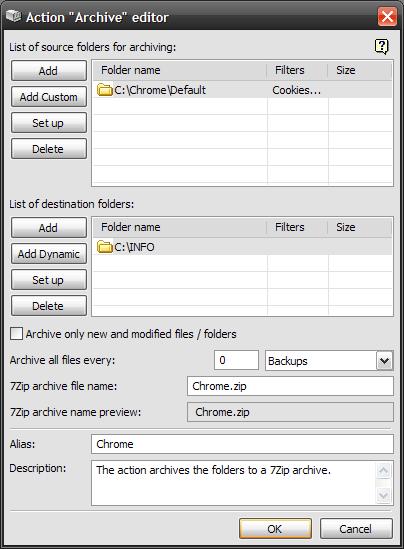This screenshot has width=404, height=549.
Task: Open the Backups dropdown arrow
Action: click(385, 361)
